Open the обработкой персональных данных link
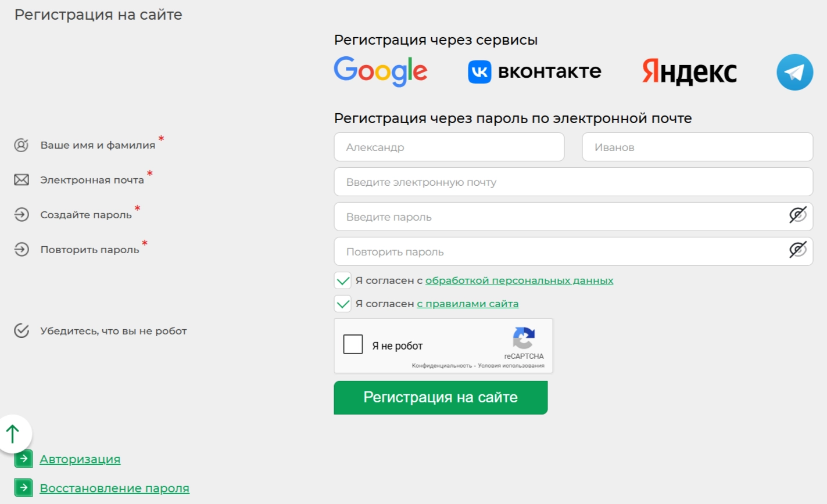 point(519,280)
